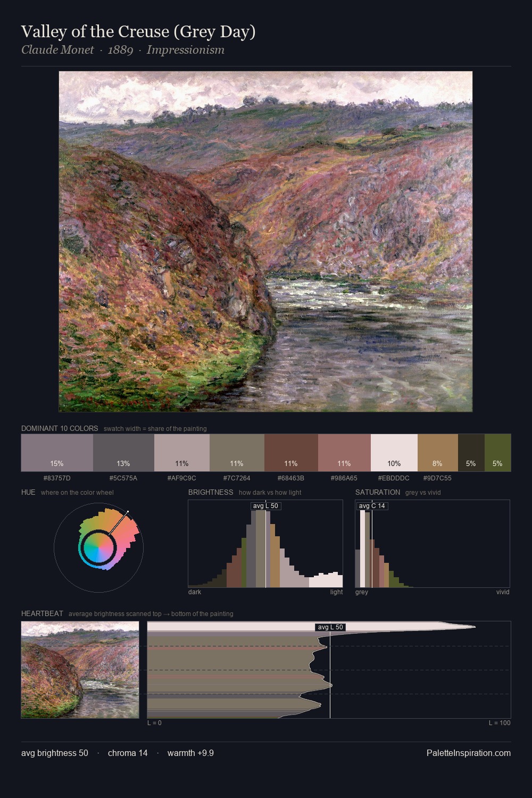Click the #5C575A dark grey swatch

click(123, 453)
